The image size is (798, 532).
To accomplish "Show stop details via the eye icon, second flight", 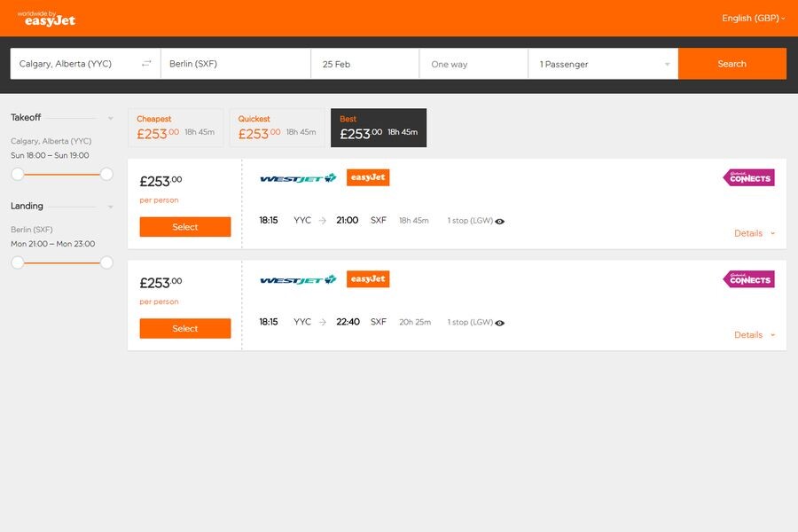I will (x=498, y=322).
